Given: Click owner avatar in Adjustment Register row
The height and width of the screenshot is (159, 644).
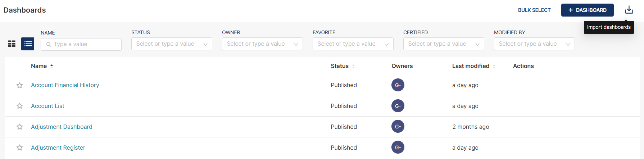Looking at the screenshot, I should (x=398, y=147).
